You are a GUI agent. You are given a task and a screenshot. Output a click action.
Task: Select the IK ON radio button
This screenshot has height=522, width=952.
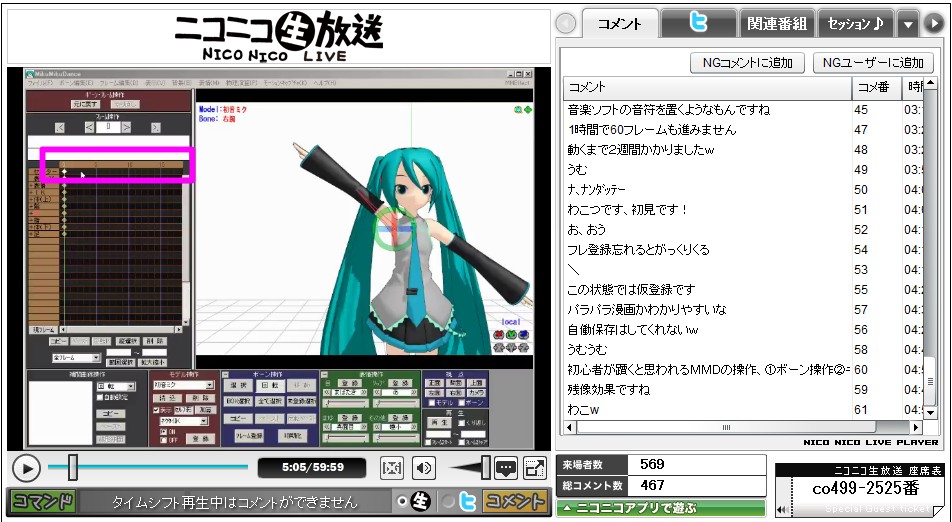point(163,432)
